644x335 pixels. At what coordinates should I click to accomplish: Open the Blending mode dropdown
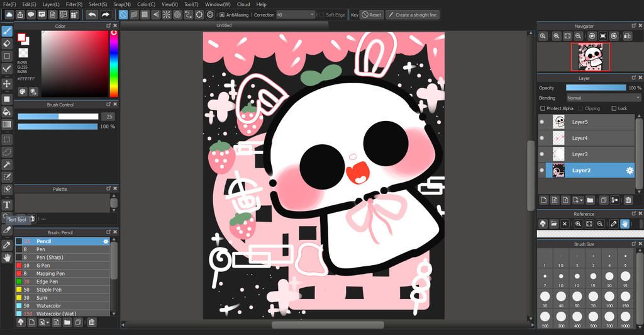coord(603,98)
